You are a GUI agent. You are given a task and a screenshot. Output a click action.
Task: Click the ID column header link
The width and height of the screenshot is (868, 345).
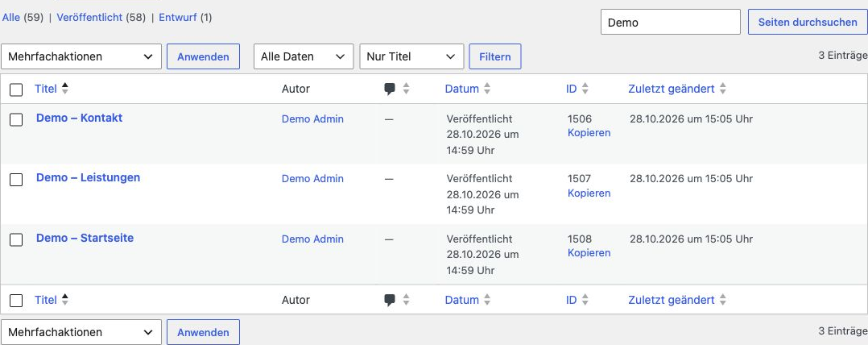point(572,89)
